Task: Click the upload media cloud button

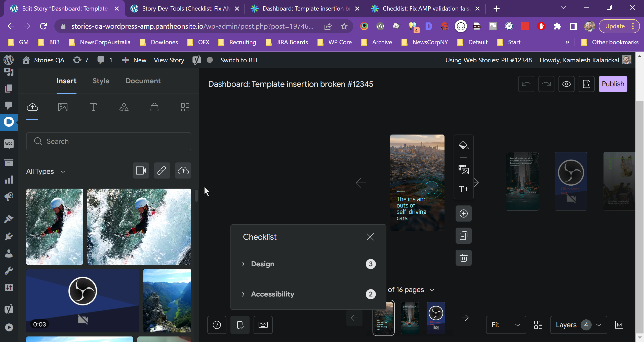Action: click(x=183, y=170)
